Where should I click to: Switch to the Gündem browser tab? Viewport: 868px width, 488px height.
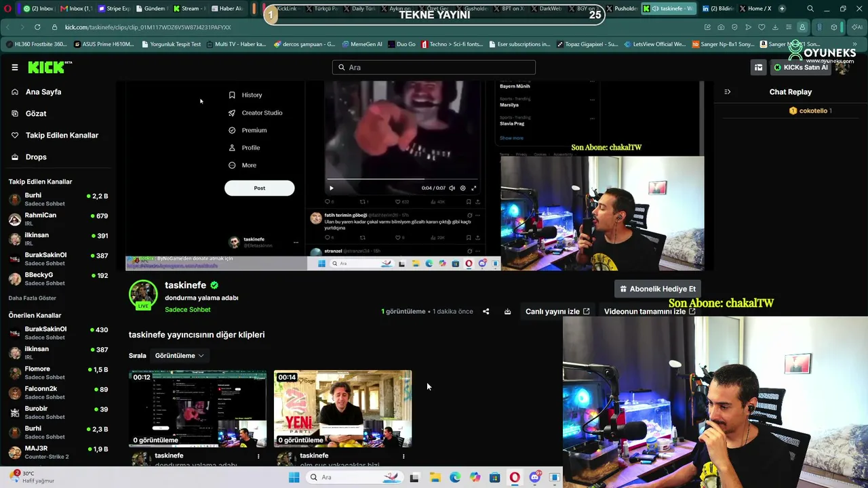tap(150, 9)
